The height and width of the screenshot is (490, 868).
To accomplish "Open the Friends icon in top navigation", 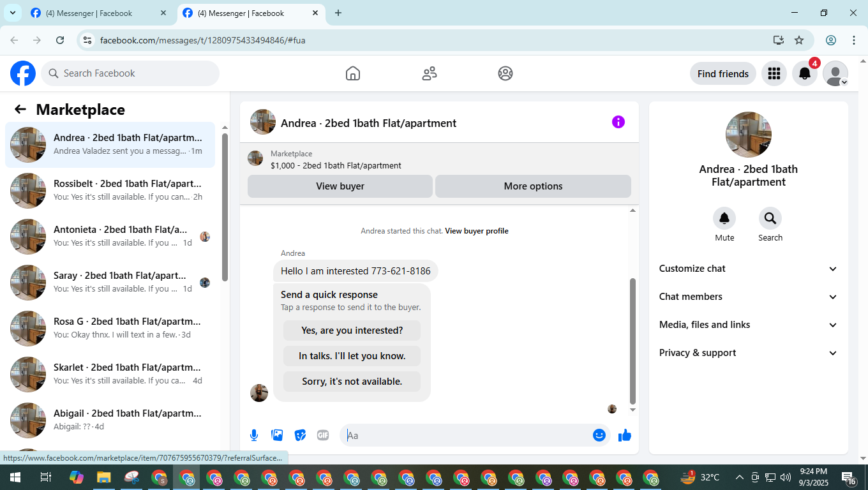I will pyautogui.click(x=430, y=73).
